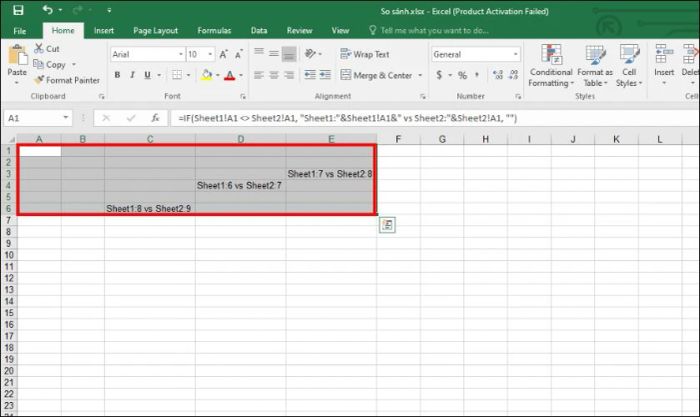Open the Arial font name dropdown

click(181, 54)
